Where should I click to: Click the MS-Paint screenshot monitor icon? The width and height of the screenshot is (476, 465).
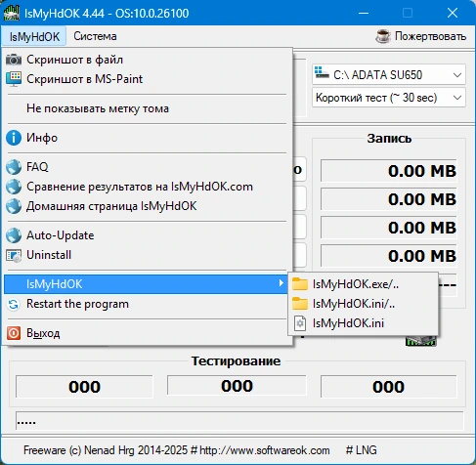pos(14,79)
